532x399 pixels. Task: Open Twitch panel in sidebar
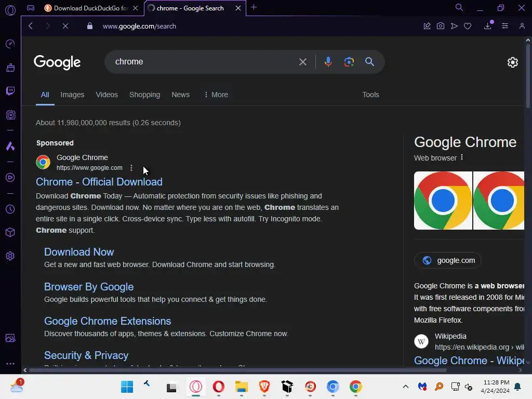[x=10, y=90]
